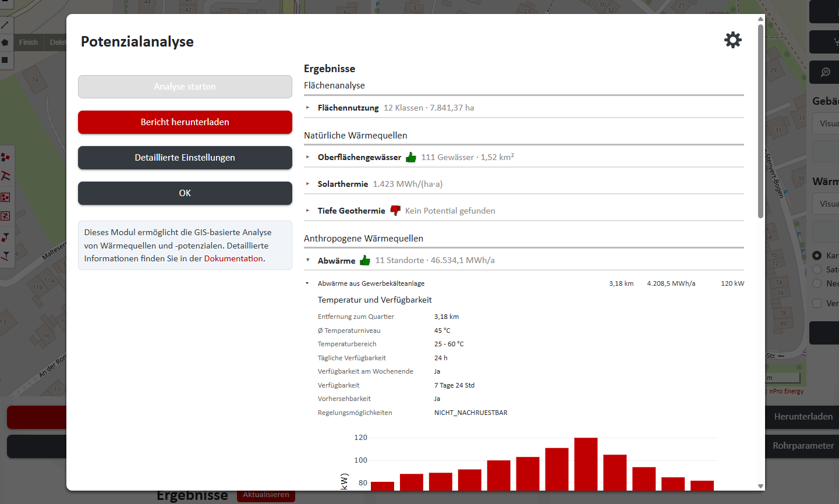Viewport: 839px width, 504px height.
Task: Click '4.208,5 MWh/a' value text
Action: click(x=671, y=283)
